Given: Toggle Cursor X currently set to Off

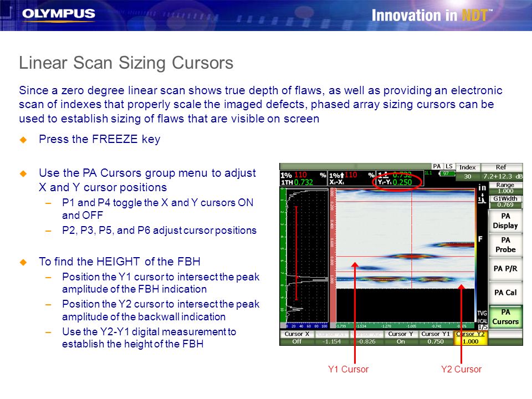Looking at the screenshot, I should [297, 338].
